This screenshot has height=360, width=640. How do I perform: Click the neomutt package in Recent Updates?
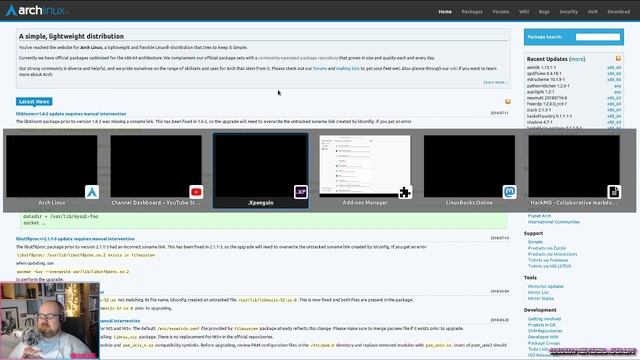[x=547, y=98]
